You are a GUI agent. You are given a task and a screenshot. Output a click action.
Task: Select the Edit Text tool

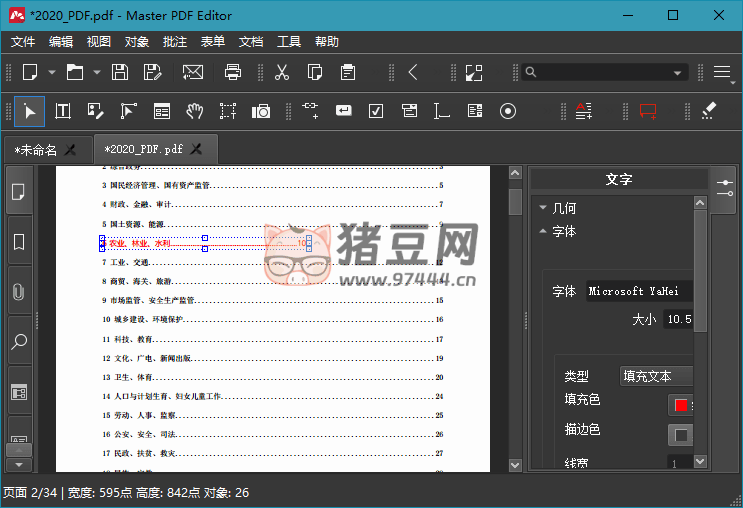click(63, 111)
